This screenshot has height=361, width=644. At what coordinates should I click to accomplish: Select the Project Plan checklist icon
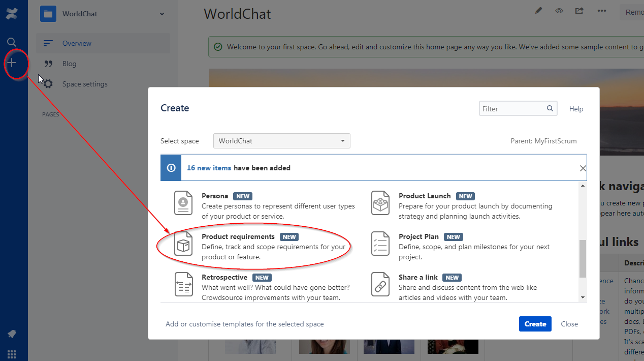click(380, 244)
